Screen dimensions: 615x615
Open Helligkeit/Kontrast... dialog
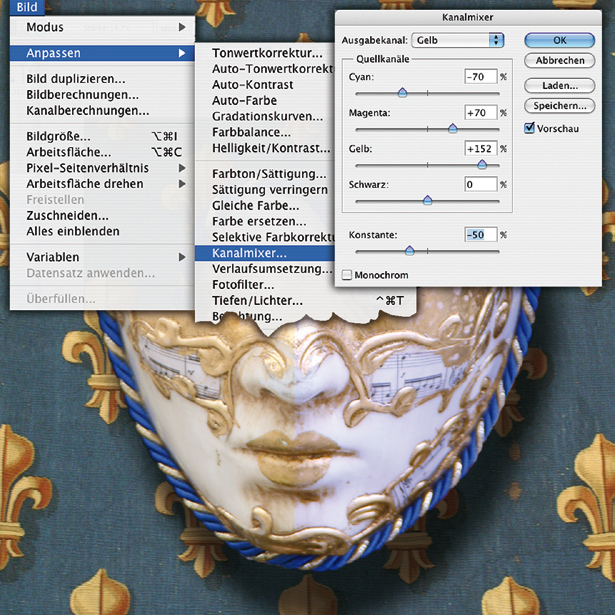[x=271, y=148]
